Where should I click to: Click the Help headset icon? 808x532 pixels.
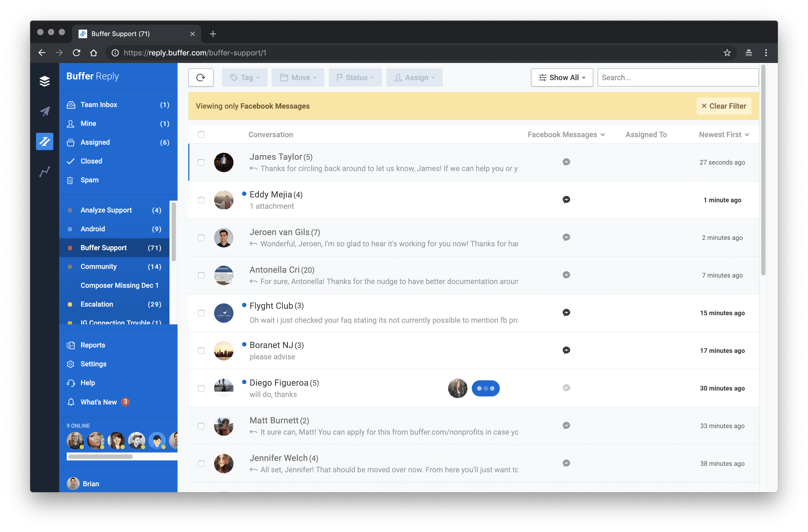(71, 383)
